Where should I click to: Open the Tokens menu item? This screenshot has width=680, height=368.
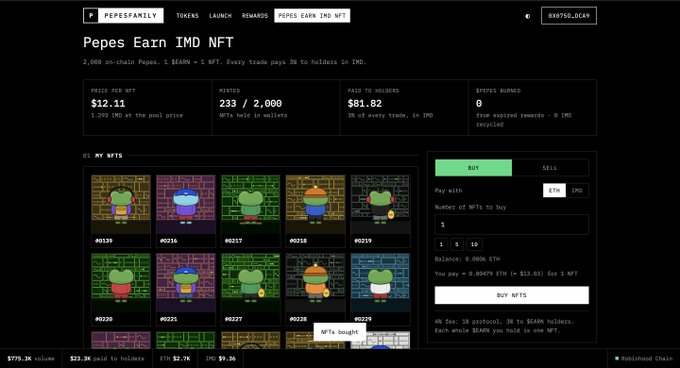(187, 16)
